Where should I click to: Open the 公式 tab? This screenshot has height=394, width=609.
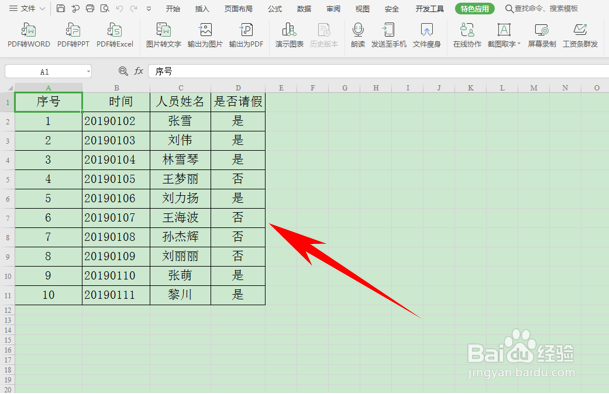(x=275, y=9)
